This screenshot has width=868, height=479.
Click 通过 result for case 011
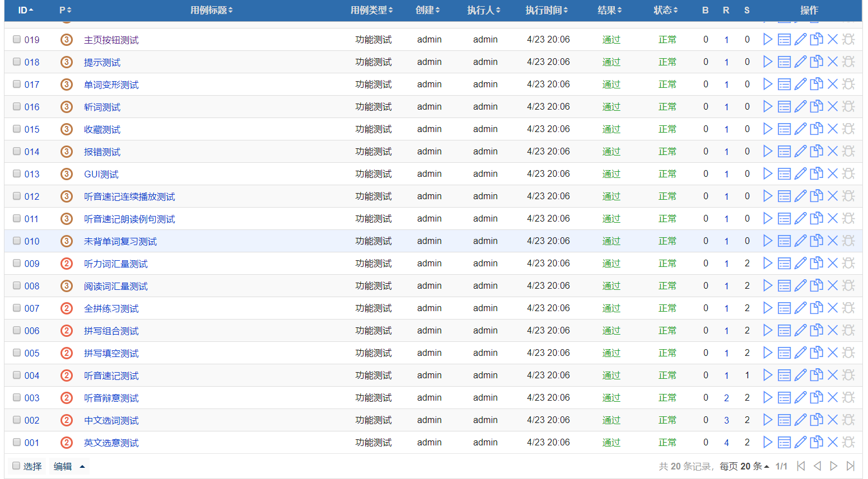[611, 218]
